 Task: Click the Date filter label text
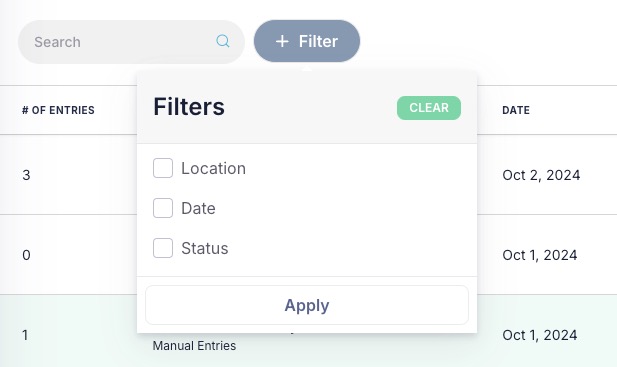tap(198, 208)
